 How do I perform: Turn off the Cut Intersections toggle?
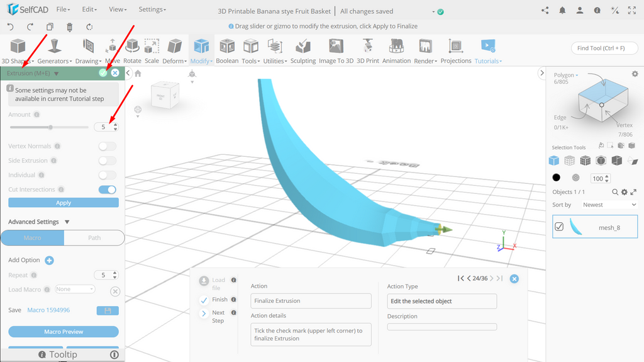click(x=107, y=189)
